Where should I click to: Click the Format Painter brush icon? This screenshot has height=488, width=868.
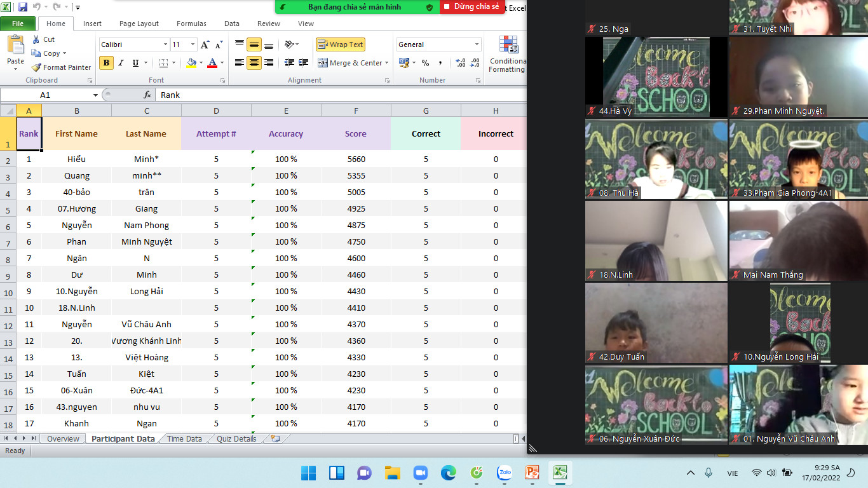[x=37, y=67]
